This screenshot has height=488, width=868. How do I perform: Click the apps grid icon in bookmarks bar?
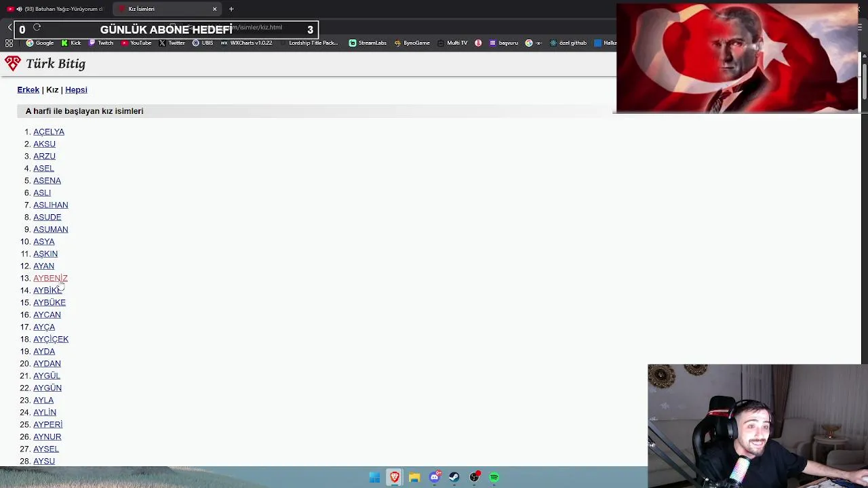[x=9, y=43]
